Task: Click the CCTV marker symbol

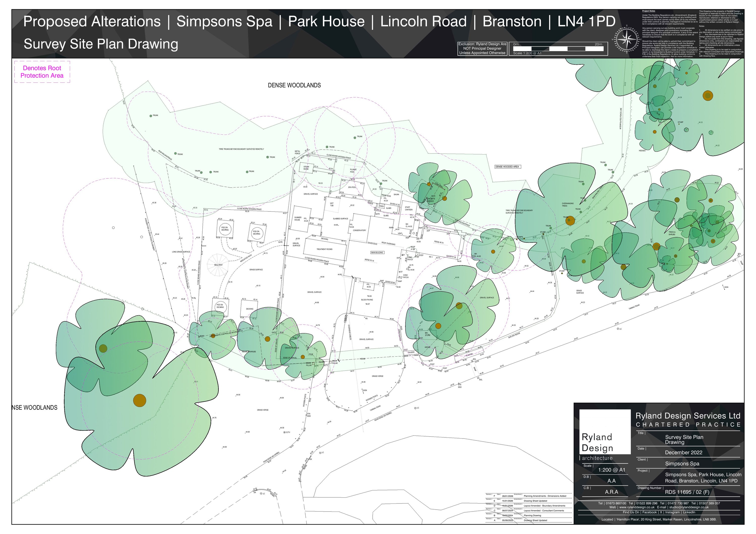Action: [x=285, y=432]
